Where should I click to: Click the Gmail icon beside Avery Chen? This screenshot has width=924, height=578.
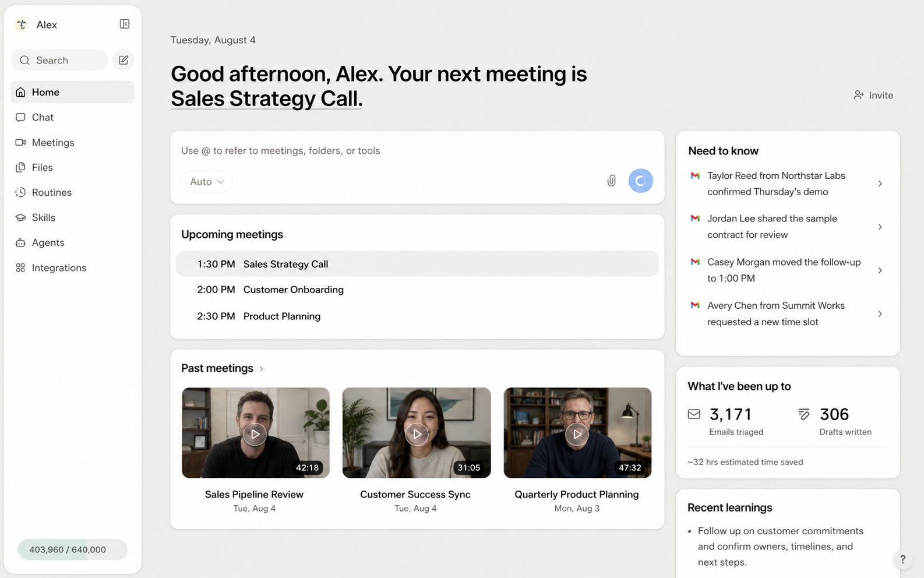[x=695, y=305]
